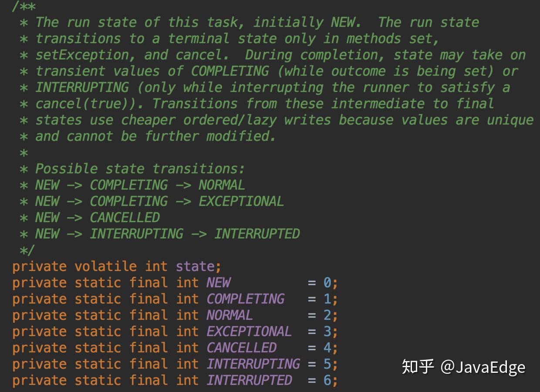This screenshot has width=540, height=392.
Task: Click the value 3 assigned to EXCEPTIONAL
Action: coord(327,331)
